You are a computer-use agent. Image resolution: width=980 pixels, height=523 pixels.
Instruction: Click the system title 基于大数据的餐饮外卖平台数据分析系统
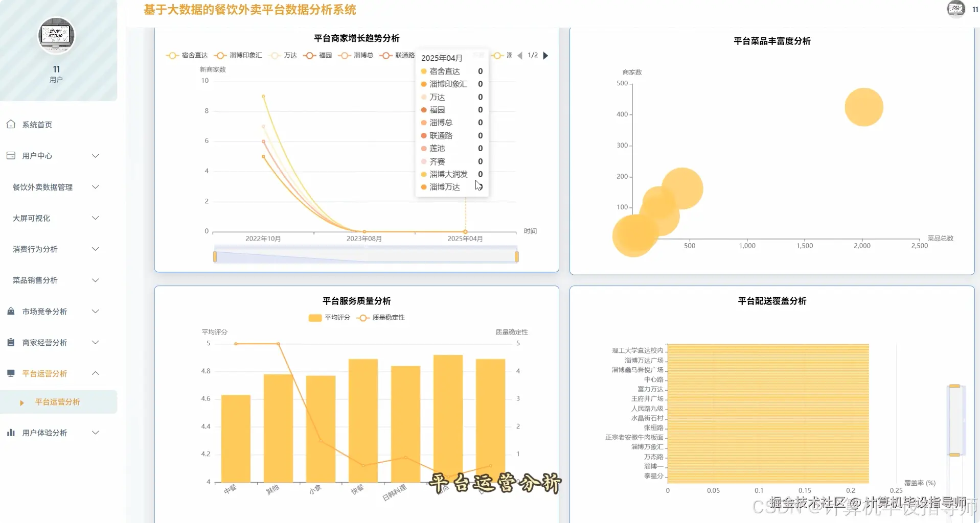[x=250, y=10]
